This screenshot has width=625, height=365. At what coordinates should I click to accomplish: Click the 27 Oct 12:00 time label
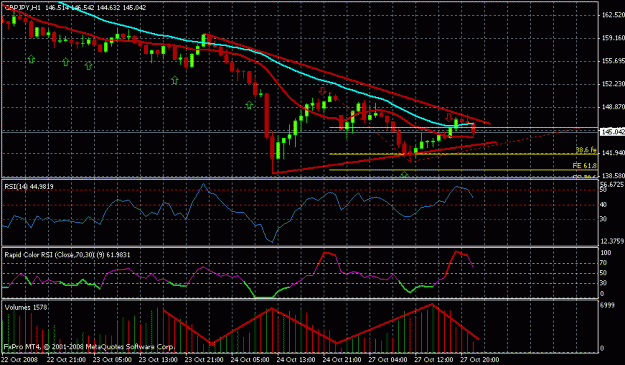tap(434, 359)
